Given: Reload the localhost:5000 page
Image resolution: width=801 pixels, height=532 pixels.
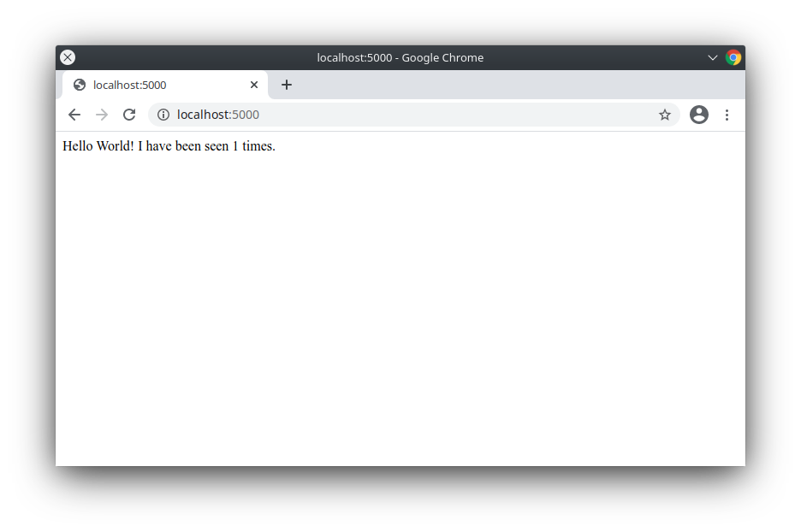Looking at the screenshot, I should [x=129, y=115].
